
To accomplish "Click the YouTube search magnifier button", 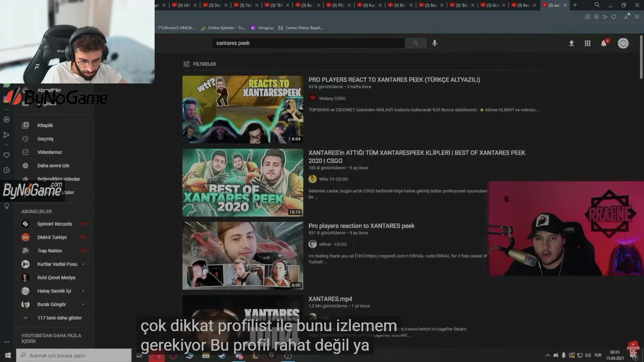I will [416, 43].
